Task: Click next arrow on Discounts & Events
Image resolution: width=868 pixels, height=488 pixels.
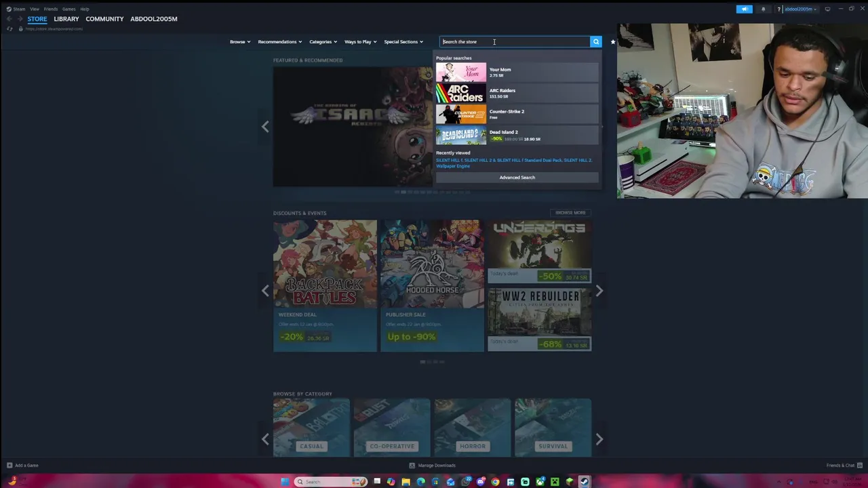Action: tap(599, 291)
